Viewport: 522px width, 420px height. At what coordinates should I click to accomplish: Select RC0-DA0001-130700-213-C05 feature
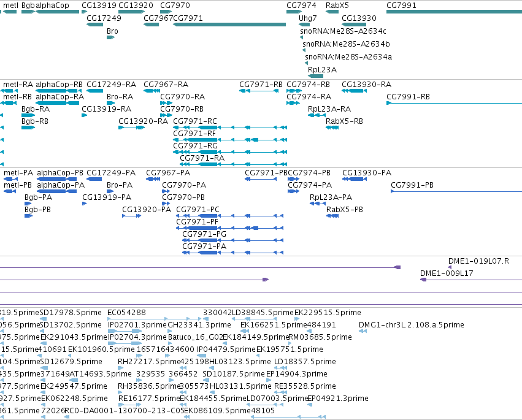tap(124, 411)
